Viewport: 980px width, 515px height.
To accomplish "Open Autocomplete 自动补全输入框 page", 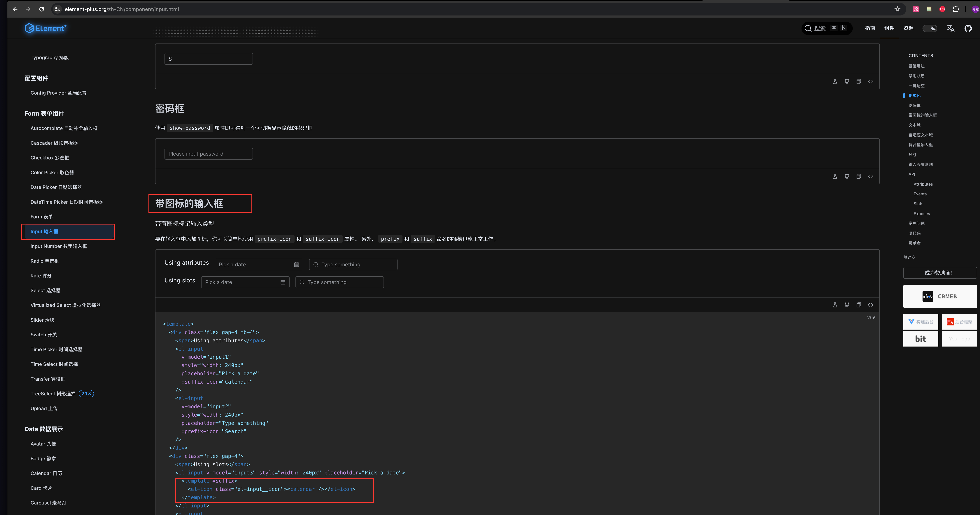I will [64, 128].
